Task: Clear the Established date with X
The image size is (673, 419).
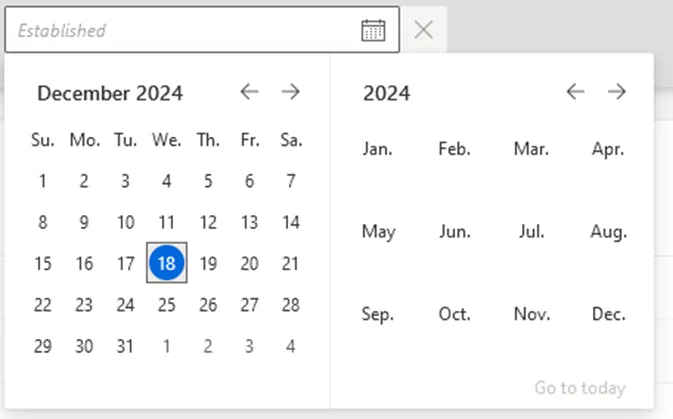Action: [x=423, y=30]
